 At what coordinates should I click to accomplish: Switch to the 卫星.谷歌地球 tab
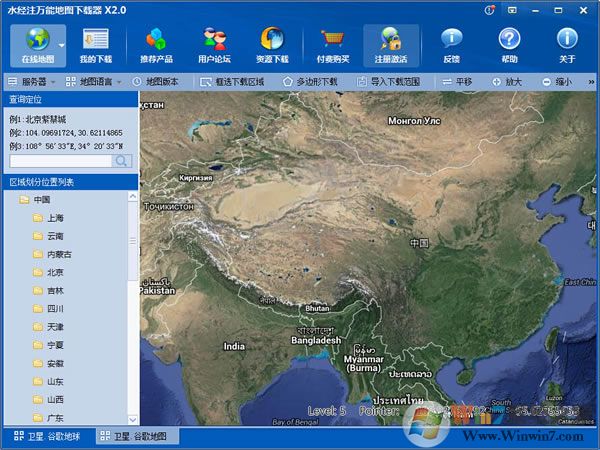[x=47, y=437]
